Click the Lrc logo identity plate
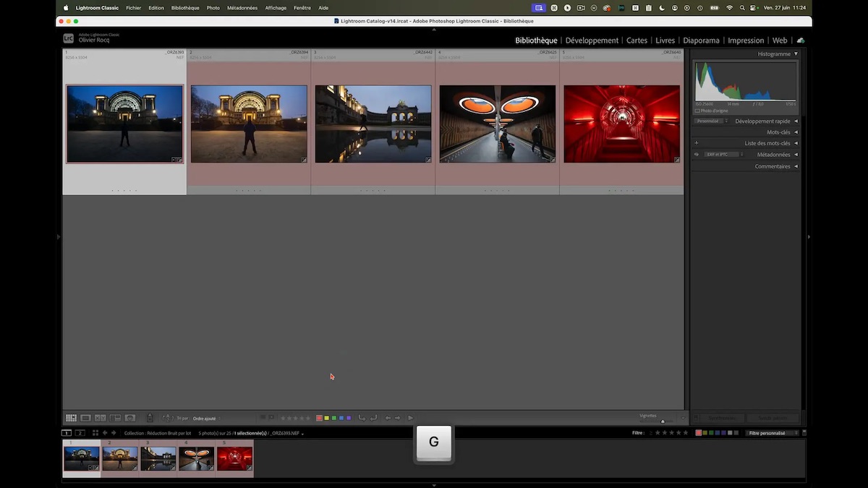Viewport: 868px width, 488px height. click(x=68, y=38)
